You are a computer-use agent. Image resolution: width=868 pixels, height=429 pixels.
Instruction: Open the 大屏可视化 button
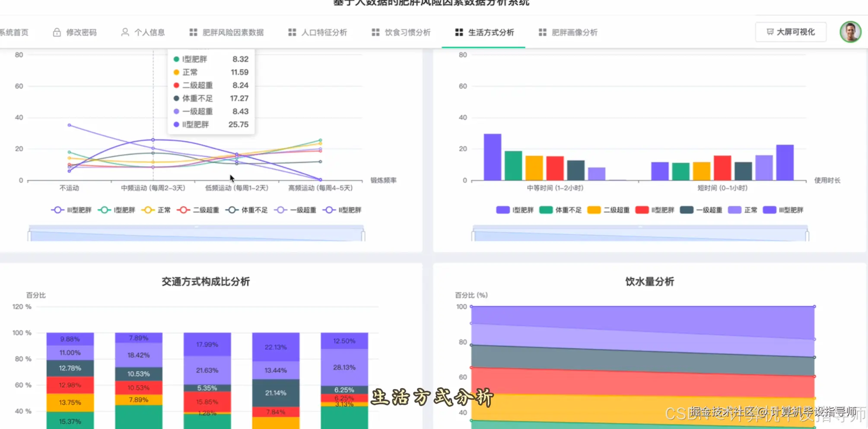791,32
